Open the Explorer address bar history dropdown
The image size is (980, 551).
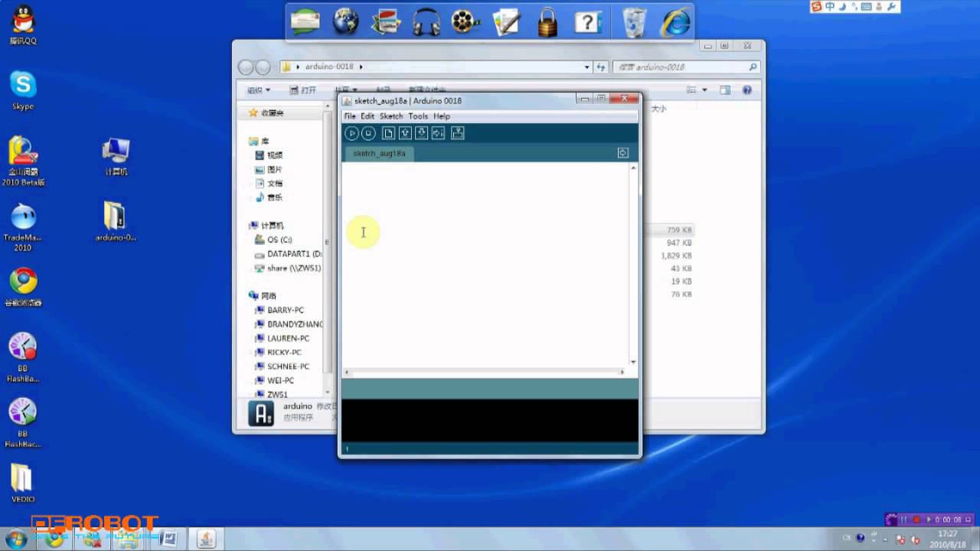(x=587, y=67)
